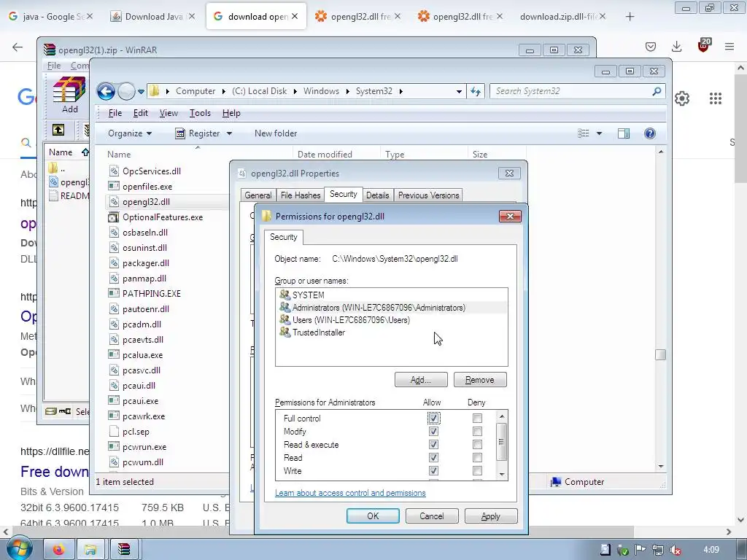Viewport: 747px width, 560px height.
Task: Click Action Center flag icon in tray
Action: point(640,550)
